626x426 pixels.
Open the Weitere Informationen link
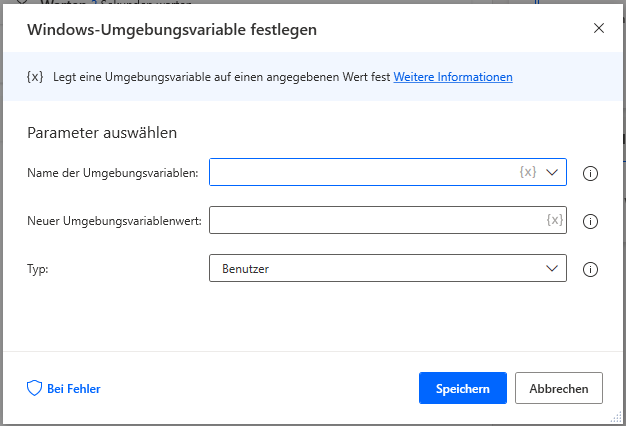(x=453, y=77)
